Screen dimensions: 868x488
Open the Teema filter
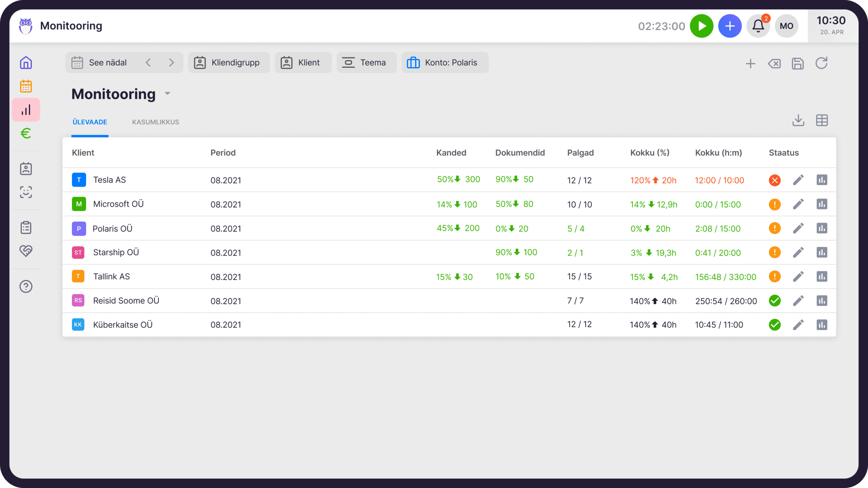(x=367, y=63)
